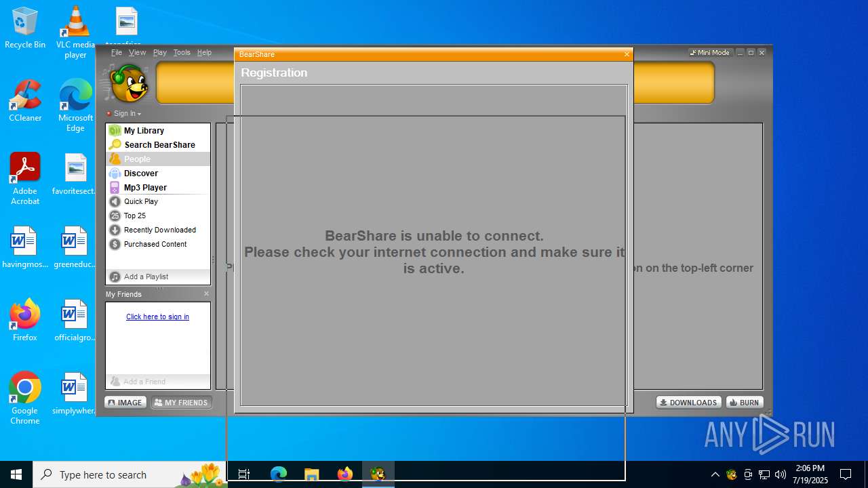Show hidden tray icons
868x488 pixels.
pos(715,474)
